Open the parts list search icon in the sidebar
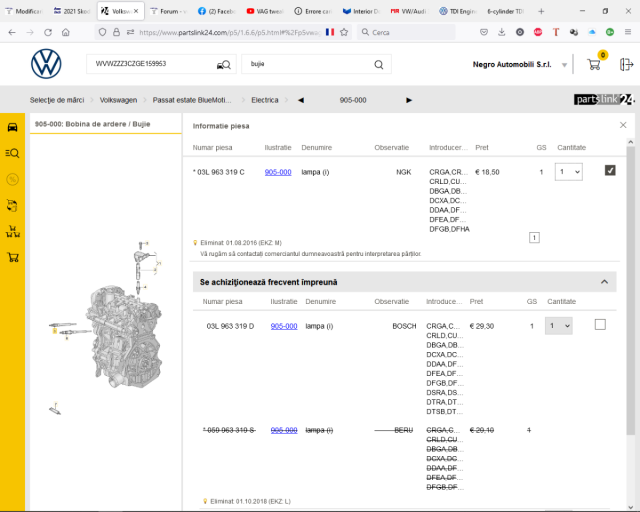Image resolution: width=640 pixels, height=512 pixels. click(12, 153)
